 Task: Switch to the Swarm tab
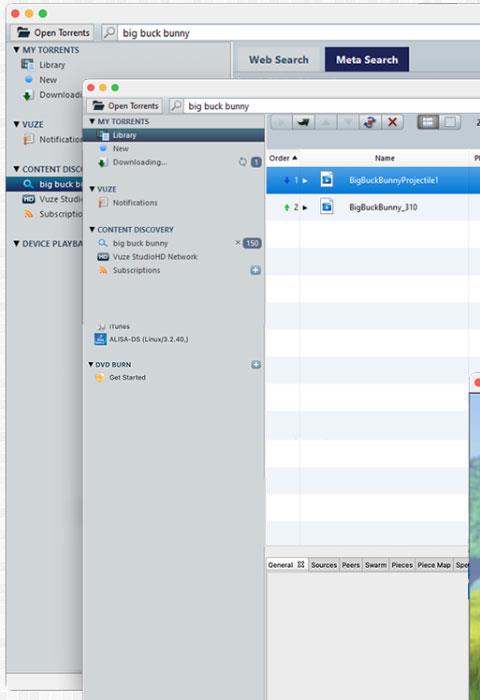pos(376,565)
